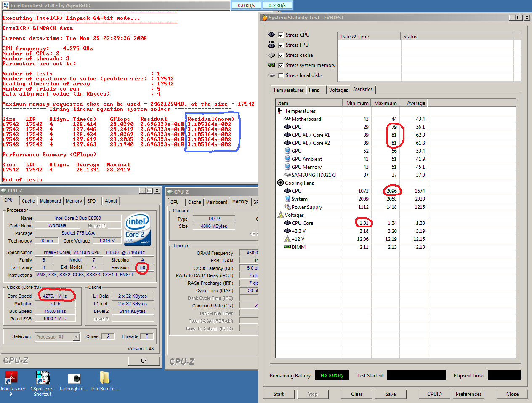532x403 pixels.
Task: Open the CPUID panel in EVEREST
Action: click(x=434, y=394)
